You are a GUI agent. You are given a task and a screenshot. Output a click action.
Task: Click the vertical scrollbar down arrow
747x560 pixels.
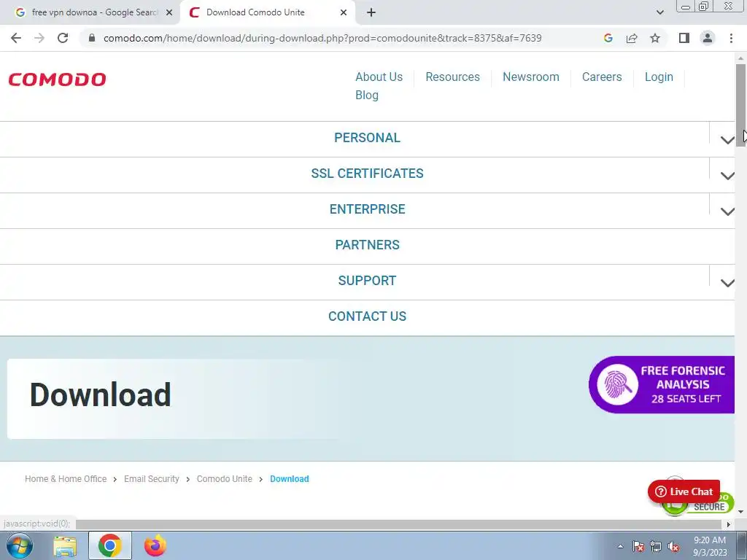[740, 512]
